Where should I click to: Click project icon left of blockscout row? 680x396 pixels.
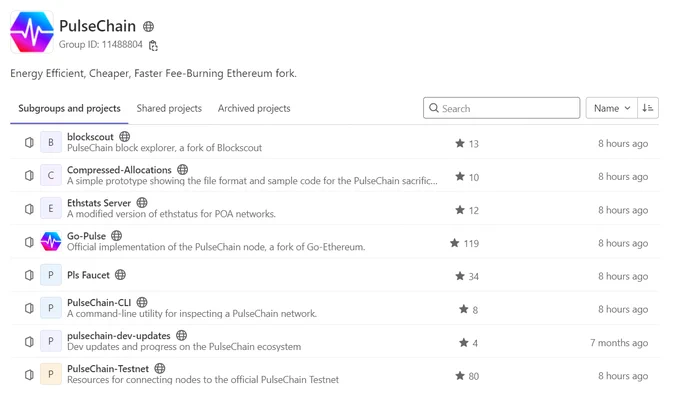click(x=29, y=142)
